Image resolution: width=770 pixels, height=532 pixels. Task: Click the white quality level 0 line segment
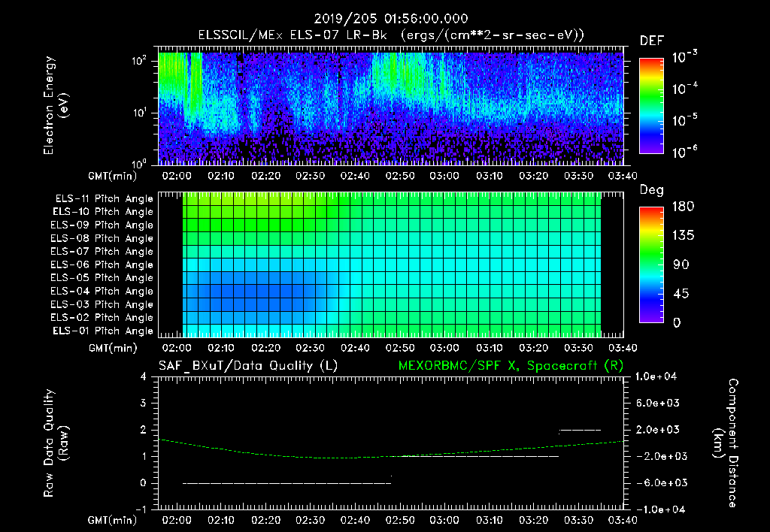[287, 483]
